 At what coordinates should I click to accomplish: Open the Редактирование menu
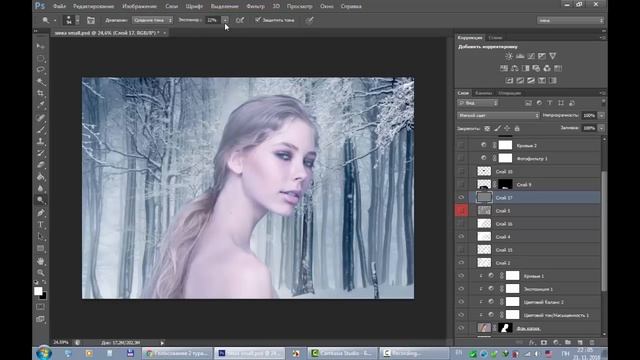coord(93,6)
